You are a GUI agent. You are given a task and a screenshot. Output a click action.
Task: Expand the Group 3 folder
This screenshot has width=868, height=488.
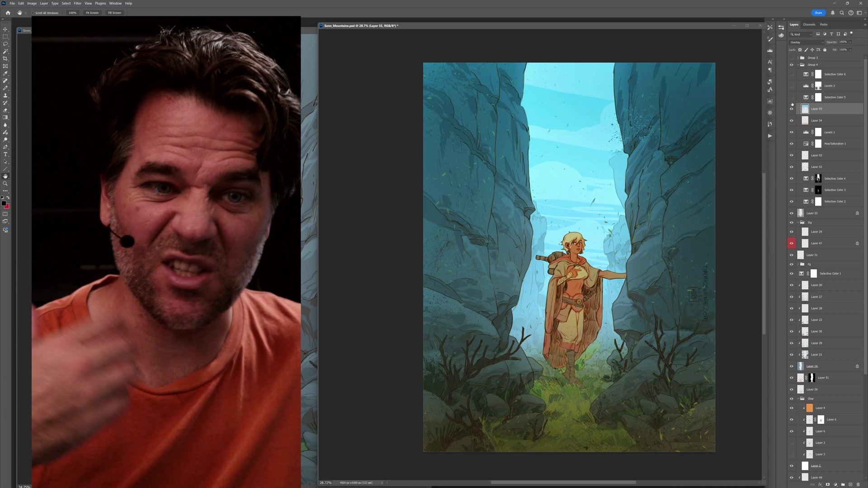tap(797, 58)
